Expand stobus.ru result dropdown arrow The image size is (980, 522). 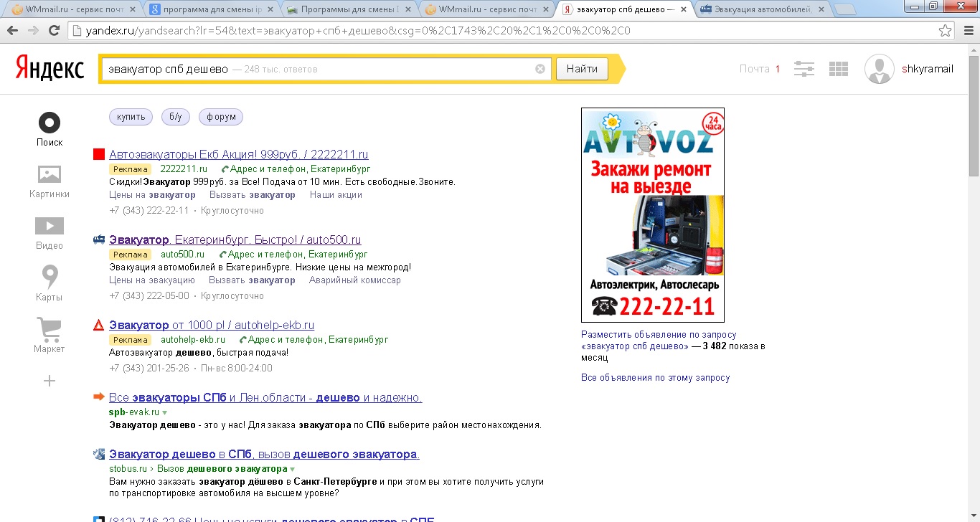[x=292, y=469]
